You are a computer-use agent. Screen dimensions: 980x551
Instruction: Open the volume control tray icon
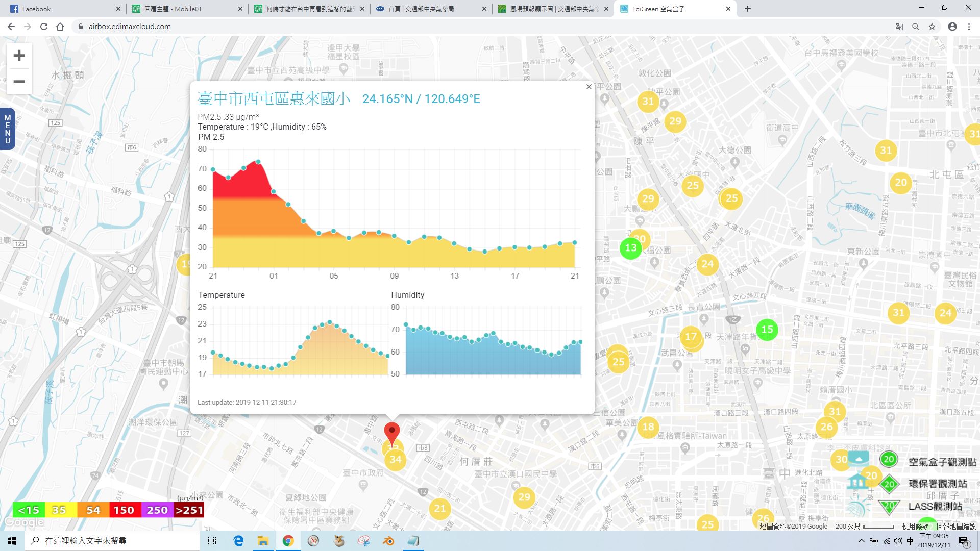click(x=898, y=541)
